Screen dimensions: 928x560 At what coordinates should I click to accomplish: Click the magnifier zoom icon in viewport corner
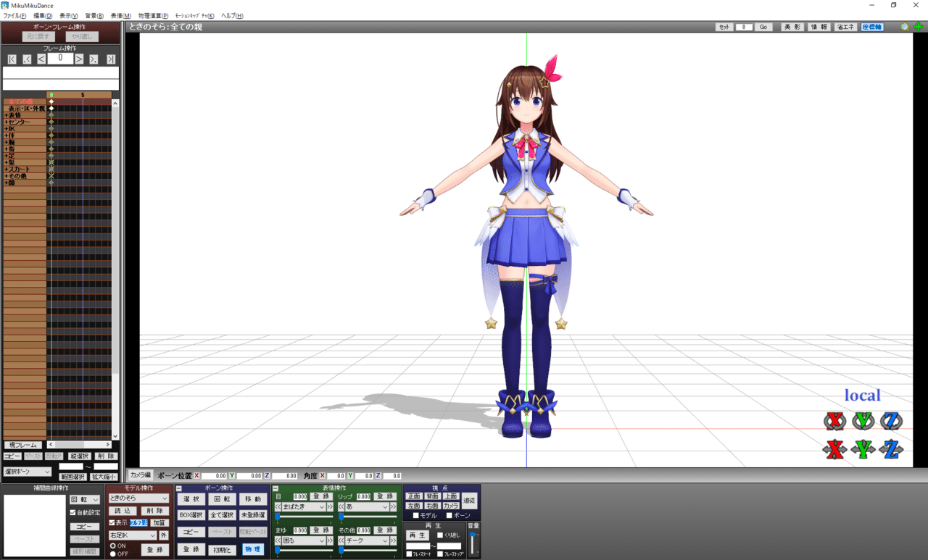coord(905,27)
